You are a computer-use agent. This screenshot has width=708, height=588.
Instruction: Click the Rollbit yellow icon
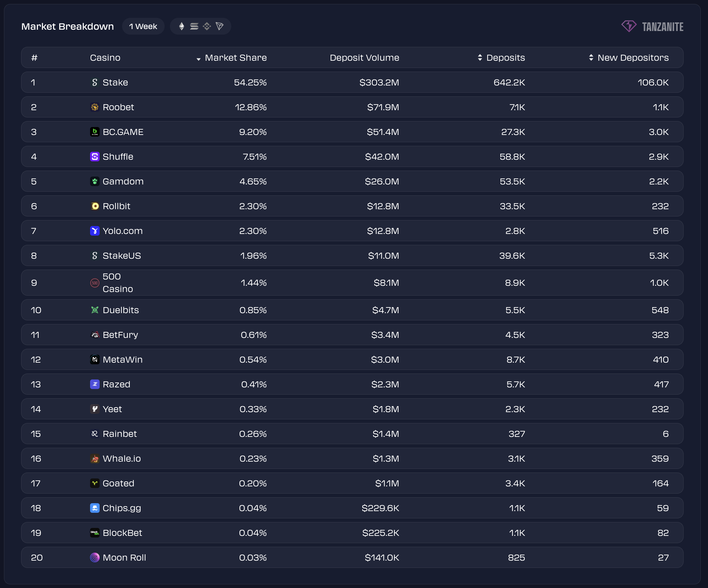95,206
